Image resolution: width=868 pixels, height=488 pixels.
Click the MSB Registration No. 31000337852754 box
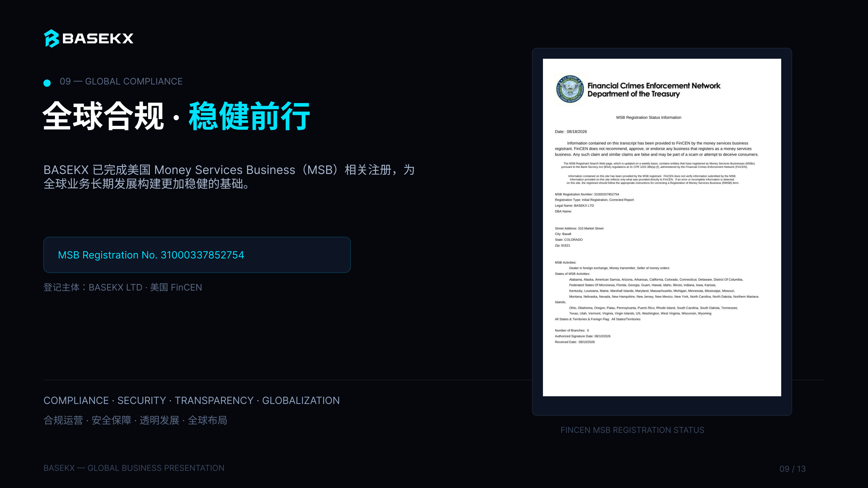[197, 255]
